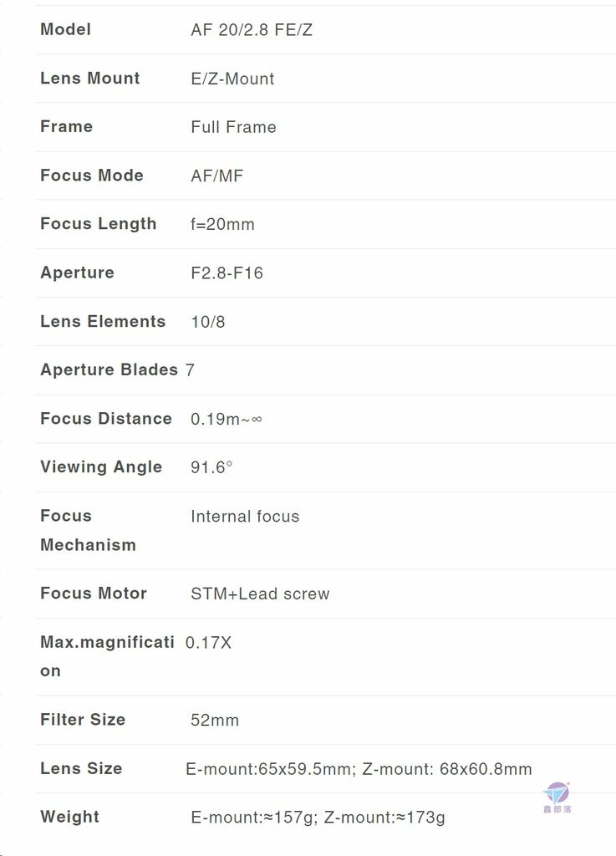Select the Model label text
Screen dimensions: 616x856
[65, 29]
